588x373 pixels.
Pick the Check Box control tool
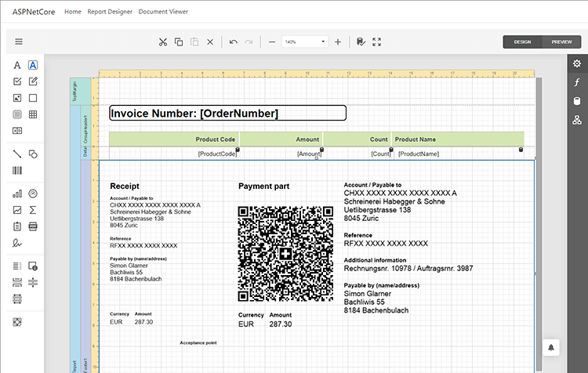17,81
